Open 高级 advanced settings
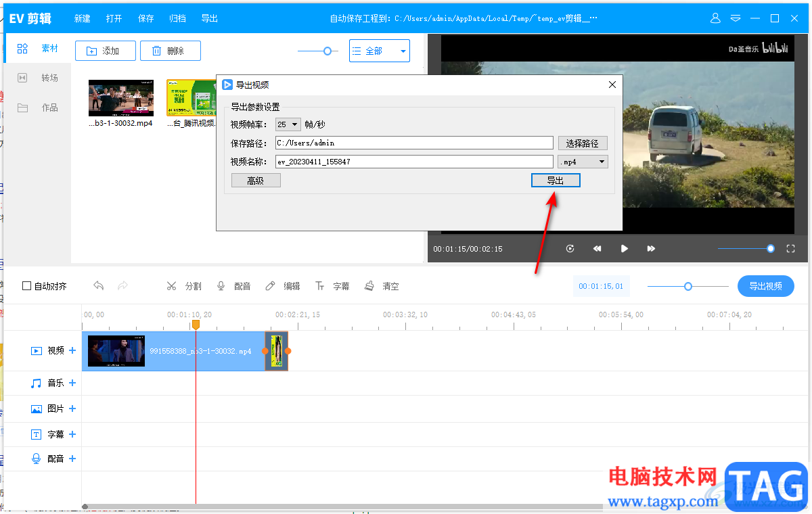 pos(256,181)
